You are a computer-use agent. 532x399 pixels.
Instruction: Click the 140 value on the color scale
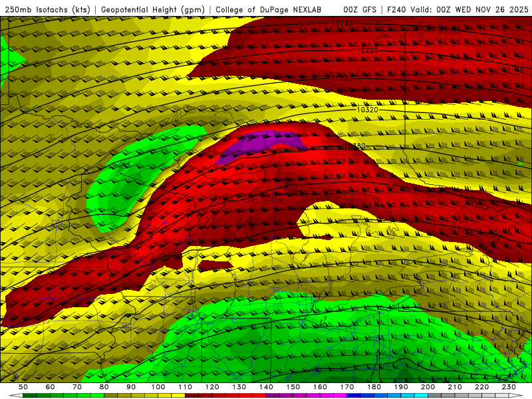pos(266,387)
